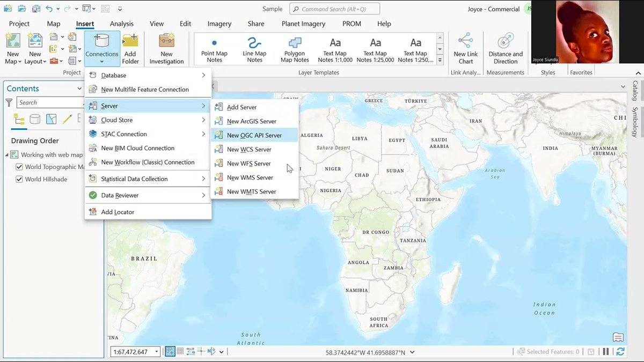Expand the Cloud Store submenu
This screenshot has height=362, width=644.
point(148,120)
